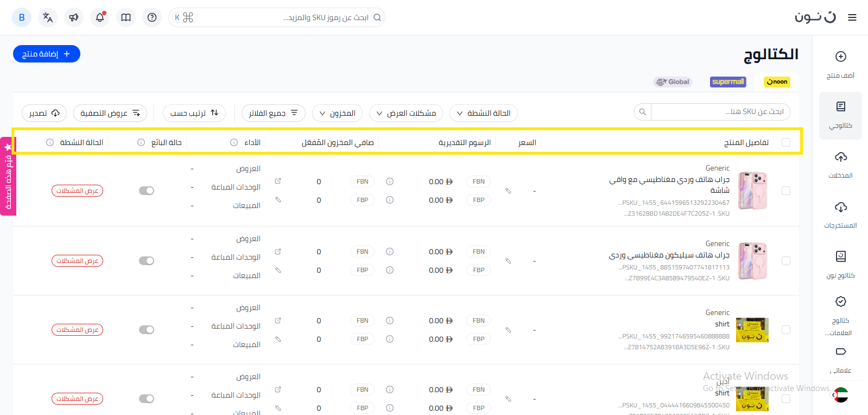Select checkbox for the first shirt product

(785, 330)
